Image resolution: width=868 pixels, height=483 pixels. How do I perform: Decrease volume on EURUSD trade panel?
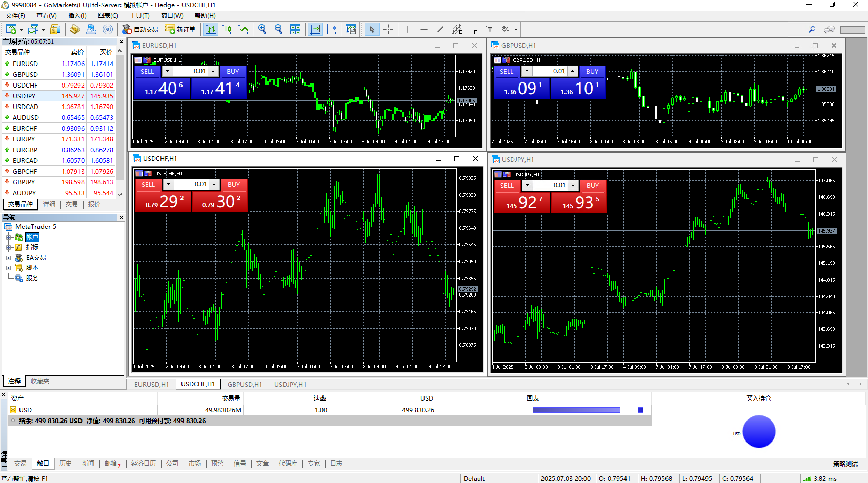pos(167,71)
